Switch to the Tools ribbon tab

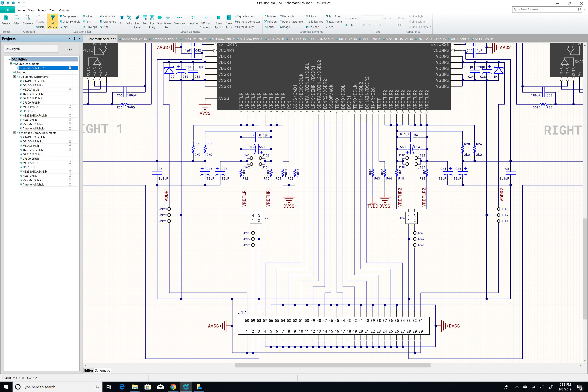[52, 10]
